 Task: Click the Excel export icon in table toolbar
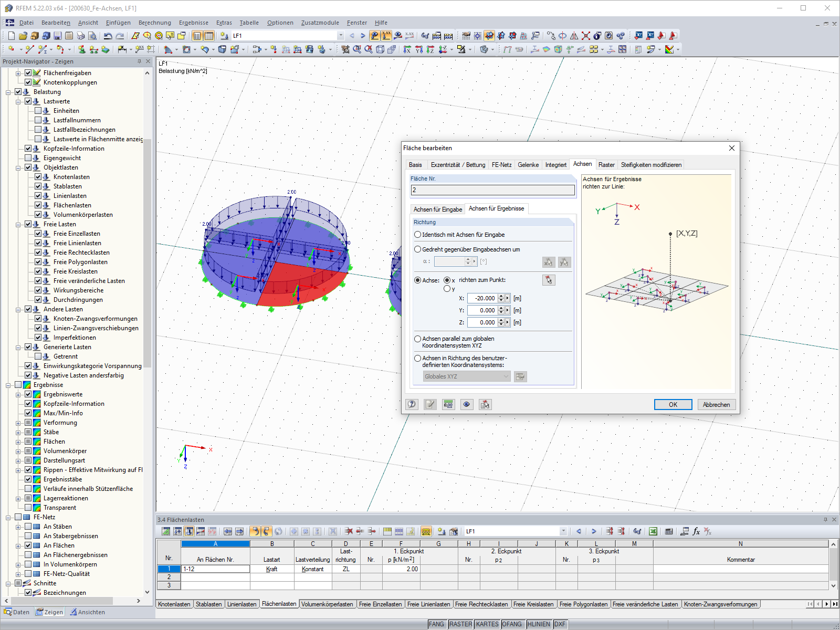tap(653, 531)
